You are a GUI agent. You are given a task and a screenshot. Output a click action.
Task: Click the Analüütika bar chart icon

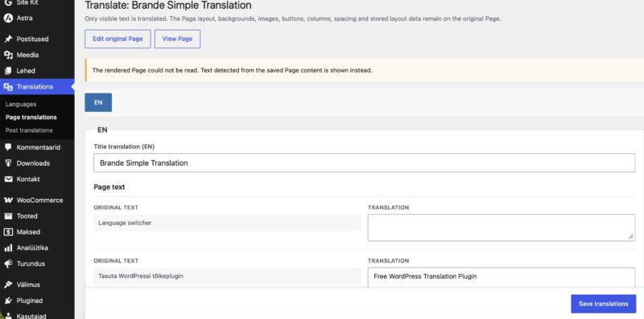click(x=8, y=248)
